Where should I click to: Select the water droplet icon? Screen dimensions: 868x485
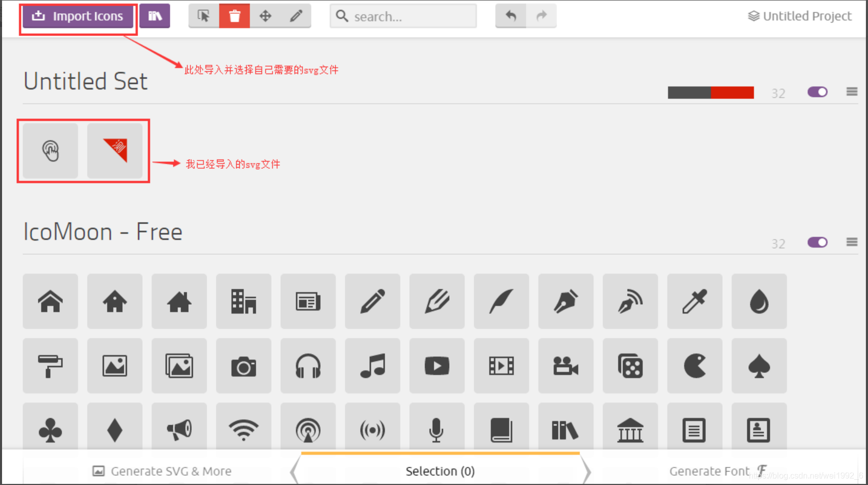pos(759,301)
